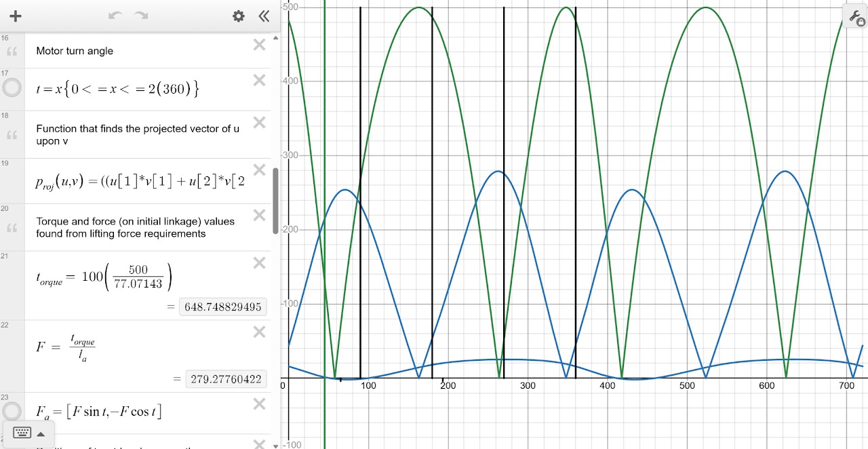Add a new expression item
This screenshot has width=868, height=449.
pyautogui.click(x=15, y=16)
